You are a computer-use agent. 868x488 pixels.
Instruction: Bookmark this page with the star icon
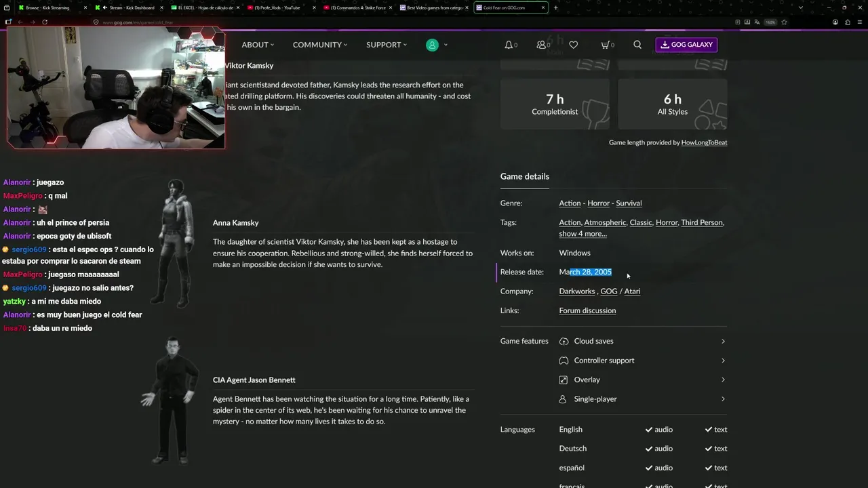785,22
